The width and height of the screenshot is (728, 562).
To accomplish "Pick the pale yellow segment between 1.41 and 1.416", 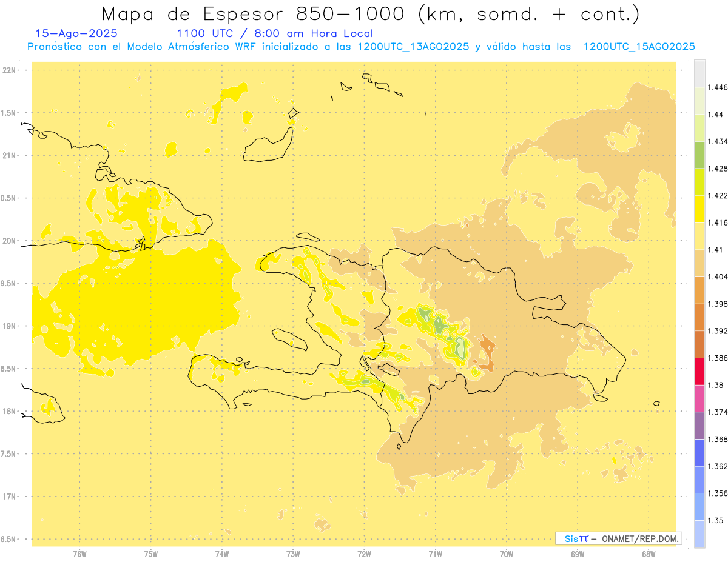I will click(x=699, y=236).
